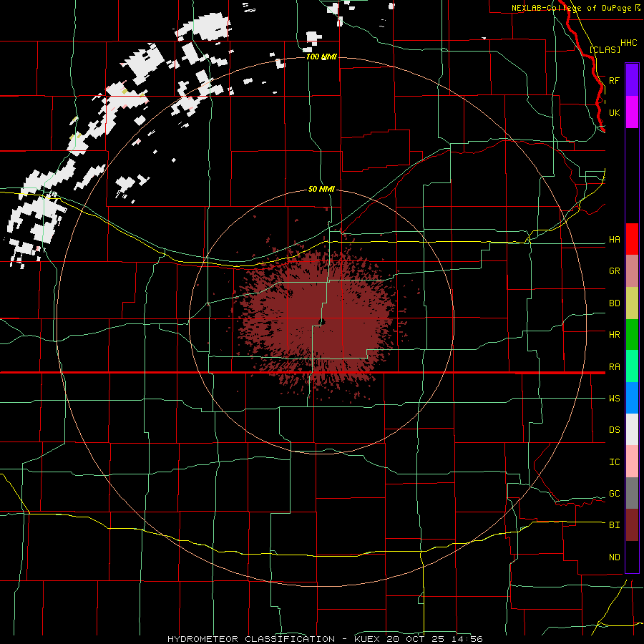Viewport: 644px width, 644px height.
Task: Click the BD yellow legend swatch
Action: (632, 303)
